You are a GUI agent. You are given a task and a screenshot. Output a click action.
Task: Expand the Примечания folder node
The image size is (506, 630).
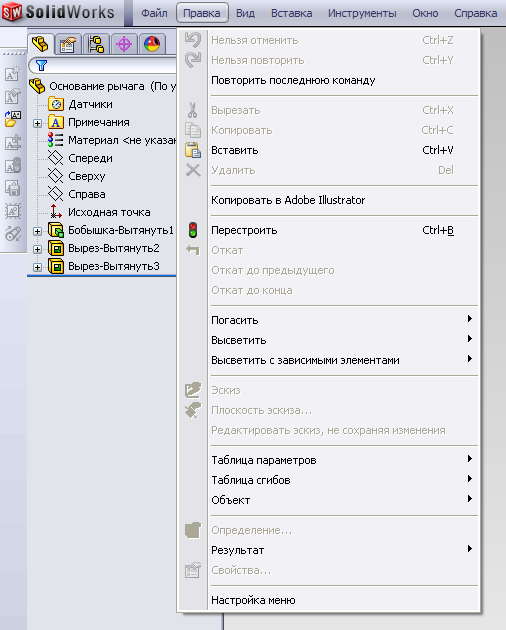(x=37, y=123)
